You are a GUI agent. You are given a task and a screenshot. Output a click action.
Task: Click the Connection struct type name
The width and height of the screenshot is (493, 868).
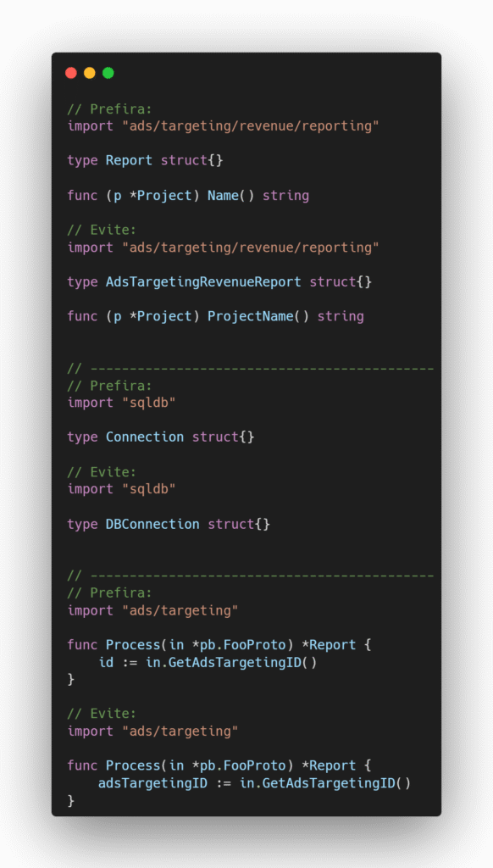[144, 437]
